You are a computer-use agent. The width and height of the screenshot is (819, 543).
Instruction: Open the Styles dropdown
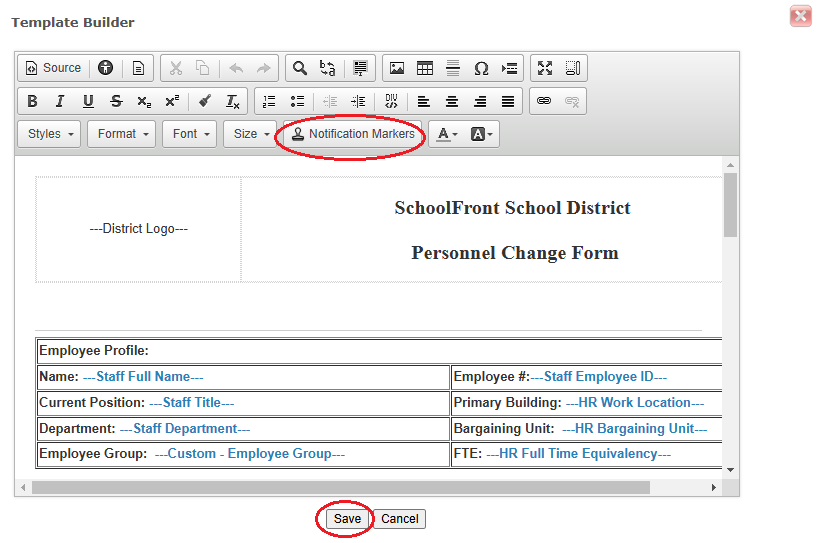(x=49, y=134)
